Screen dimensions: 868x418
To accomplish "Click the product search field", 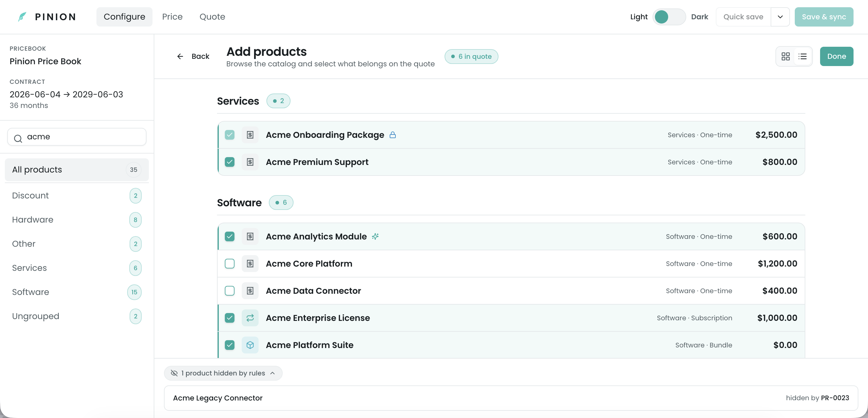I will point(77,137).
